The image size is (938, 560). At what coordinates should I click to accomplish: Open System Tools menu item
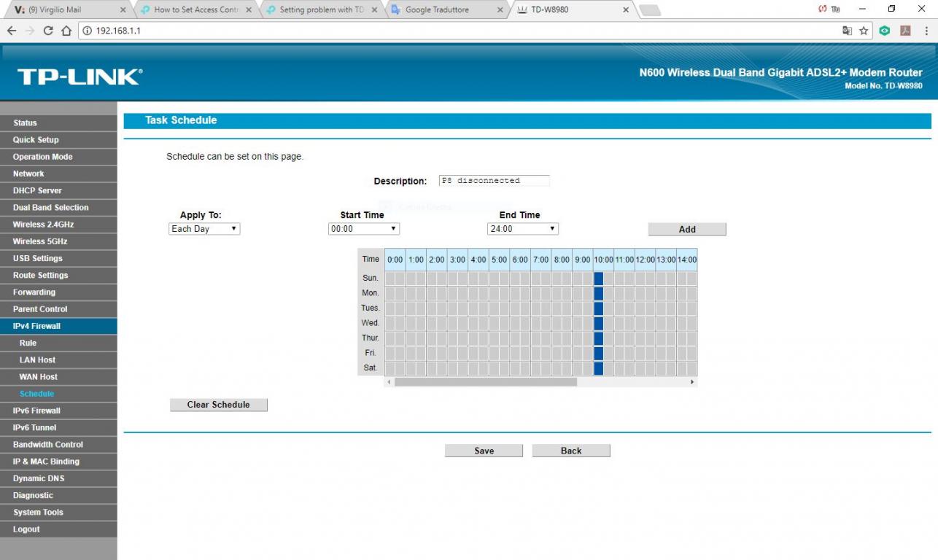pos(58,512)
